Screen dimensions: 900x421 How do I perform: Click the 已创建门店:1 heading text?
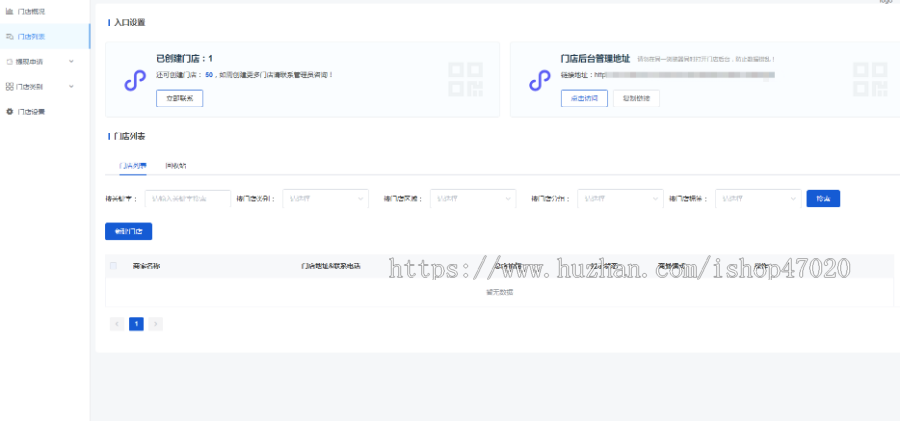point(184,59)
